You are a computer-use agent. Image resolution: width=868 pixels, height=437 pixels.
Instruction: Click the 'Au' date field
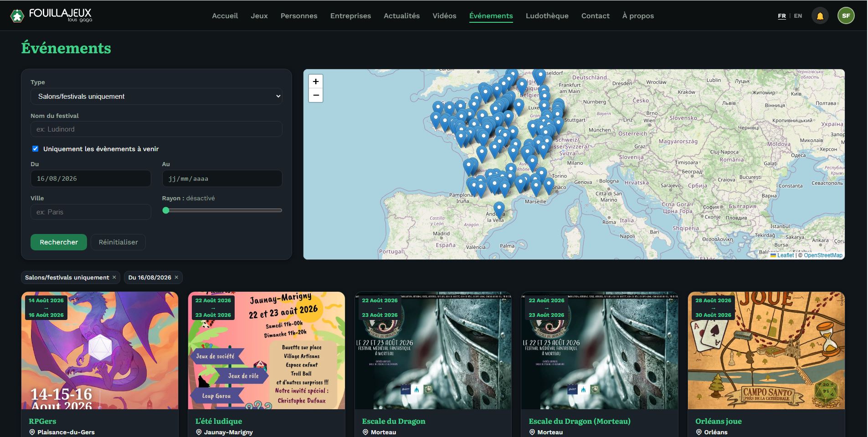222,178
